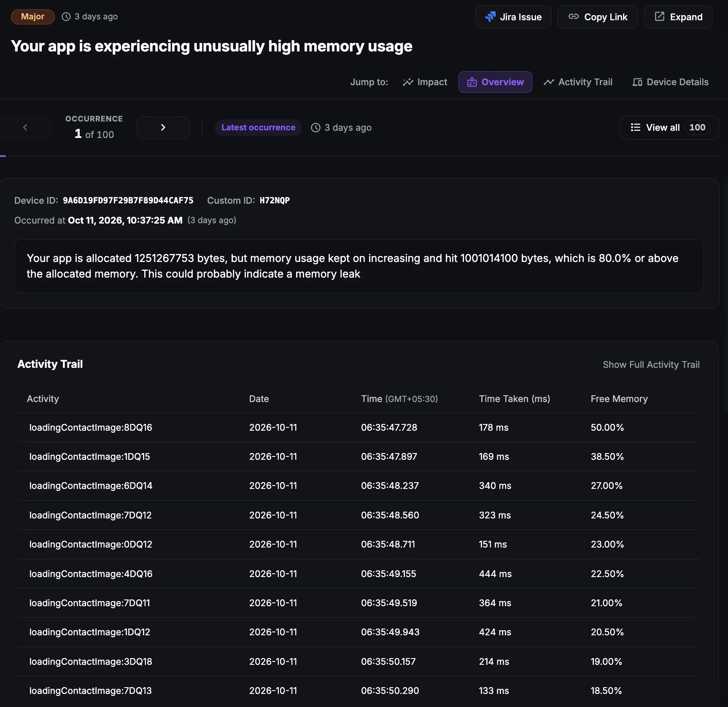
Task: Click the Free Memory column header
Action: (x=619, y=399)
